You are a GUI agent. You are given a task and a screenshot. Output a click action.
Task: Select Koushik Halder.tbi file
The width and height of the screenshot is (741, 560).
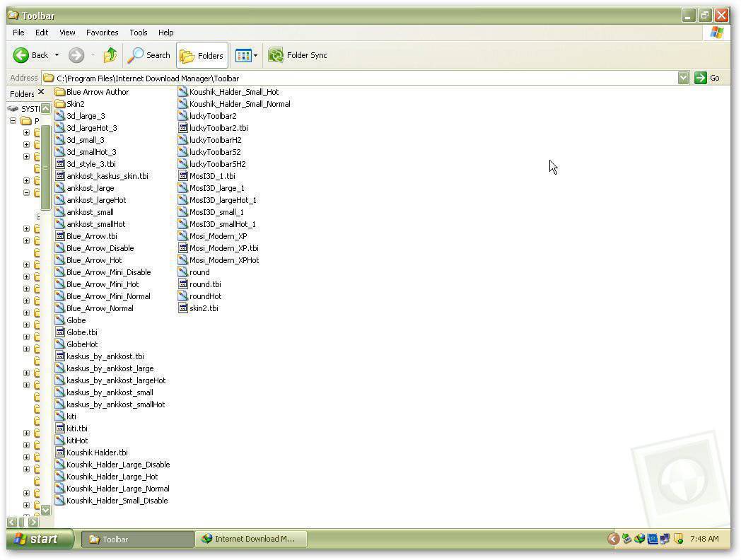[x=92, y=453]
